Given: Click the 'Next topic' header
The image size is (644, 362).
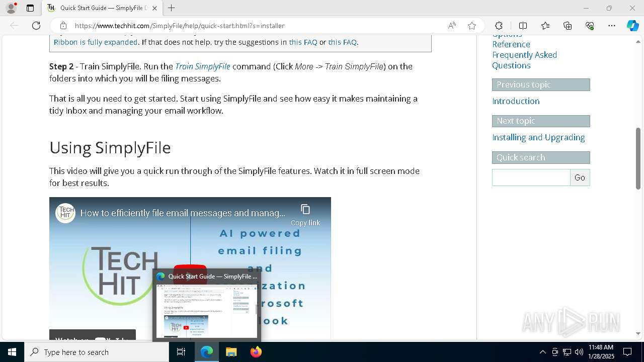Looking at the screenshot, I should 541,121.
